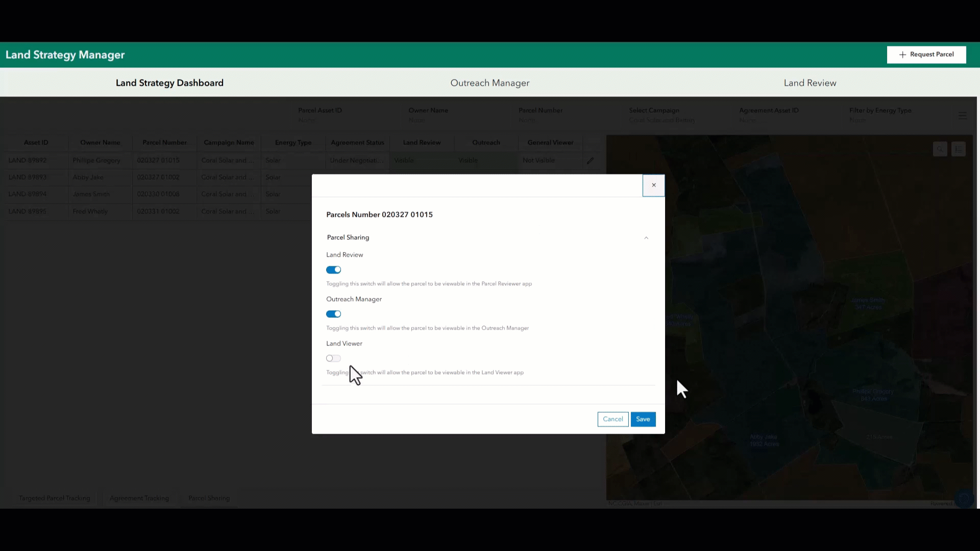This screenshot has width=980, height=551.
Task: Cancel the parcel sharing dialog
Action: [612, 419]
